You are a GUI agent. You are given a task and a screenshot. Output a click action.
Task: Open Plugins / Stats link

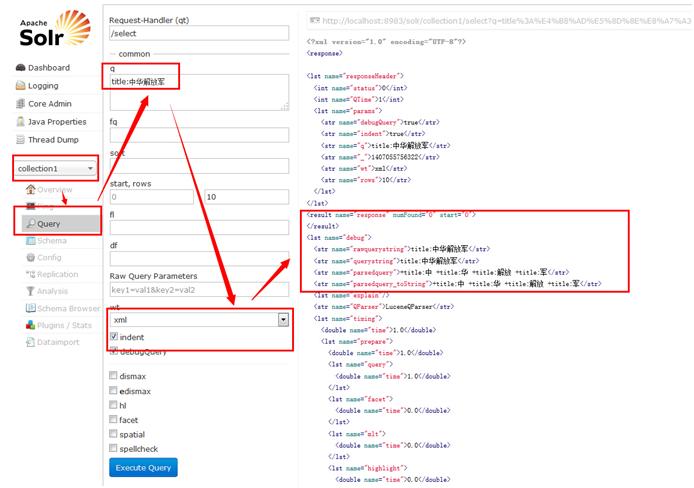pos(64,325)
